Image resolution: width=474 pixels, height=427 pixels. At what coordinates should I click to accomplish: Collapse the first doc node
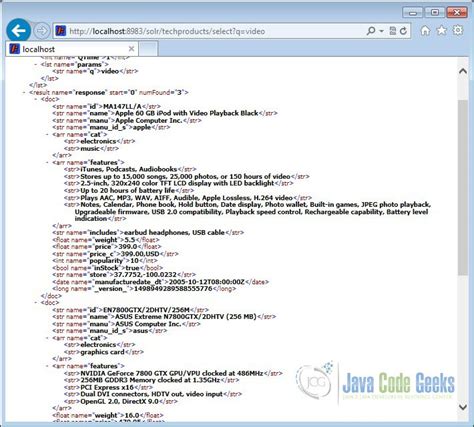pos(36,99)
